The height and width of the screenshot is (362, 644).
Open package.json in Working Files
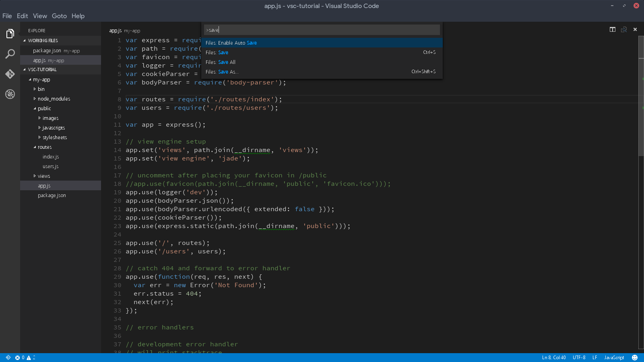click(x=60, y=51)
